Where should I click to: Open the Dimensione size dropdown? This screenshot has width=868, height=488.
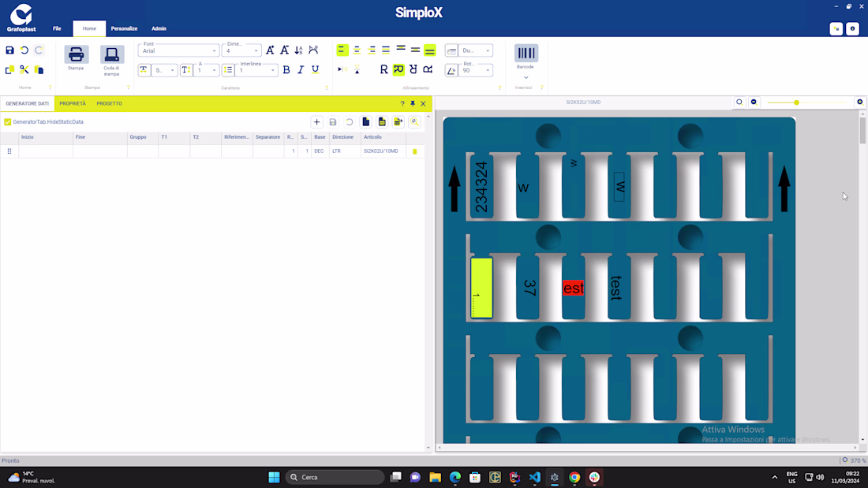tap(241, 51)
